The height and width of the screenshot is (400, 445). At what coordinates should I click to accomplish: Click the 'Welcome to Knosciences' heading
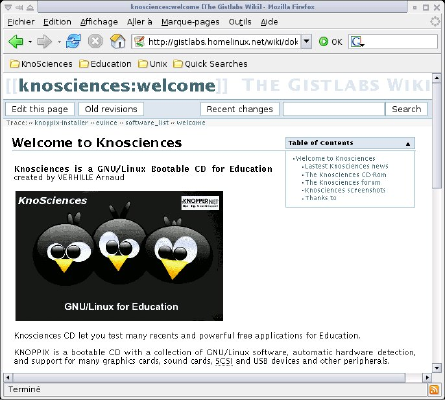97,143
